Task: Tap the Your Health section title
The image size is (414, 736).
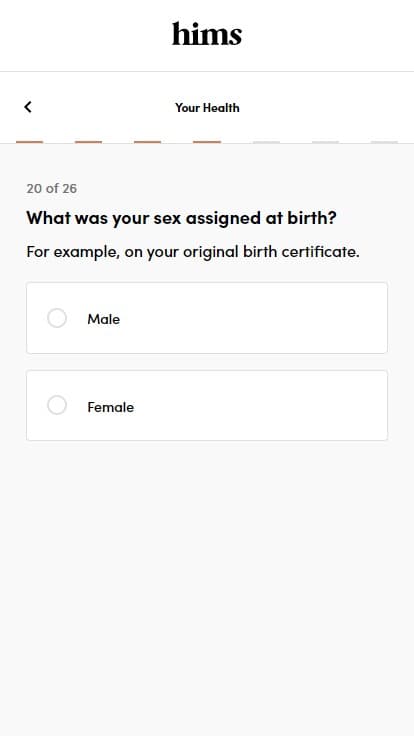Action: pos(207,107)
